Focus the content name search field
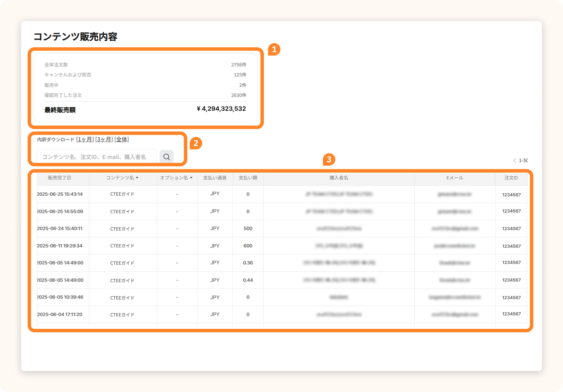 click(x=97, y=157)
